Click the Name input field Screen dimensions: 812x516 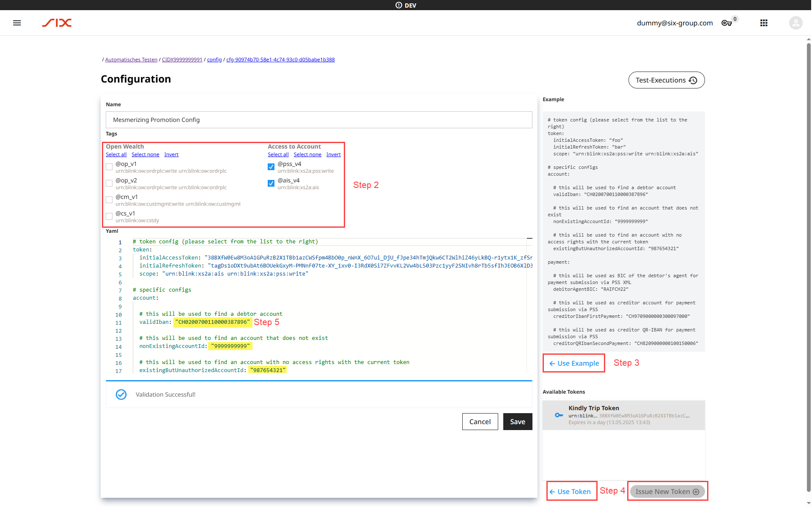coord(319,120)
